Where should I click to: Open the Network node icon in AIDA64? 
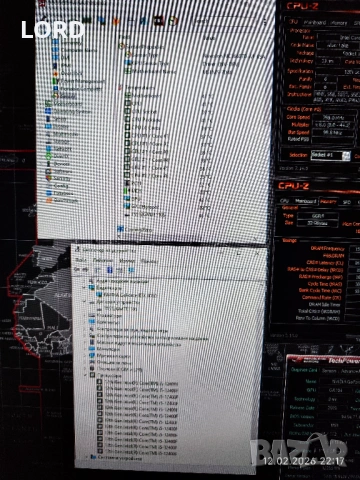point(48,148)
